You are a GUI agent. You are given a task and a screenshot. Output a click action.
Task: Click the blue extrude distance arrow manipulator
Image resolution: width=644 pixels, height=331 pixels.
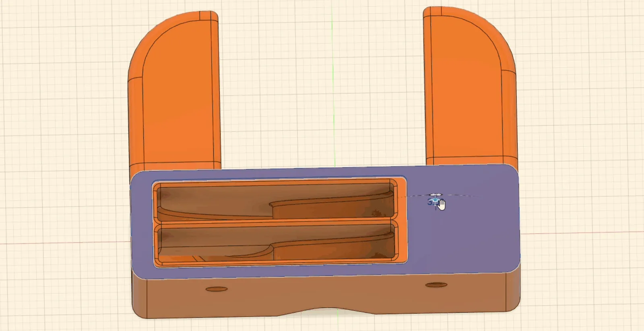tap(435, 199)
